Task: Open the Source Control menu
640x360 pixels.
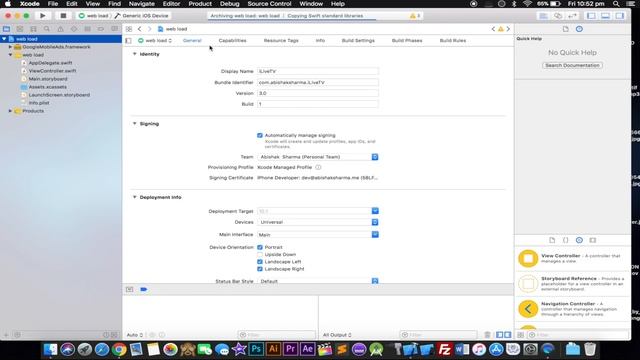Action: tap(269, 4)
